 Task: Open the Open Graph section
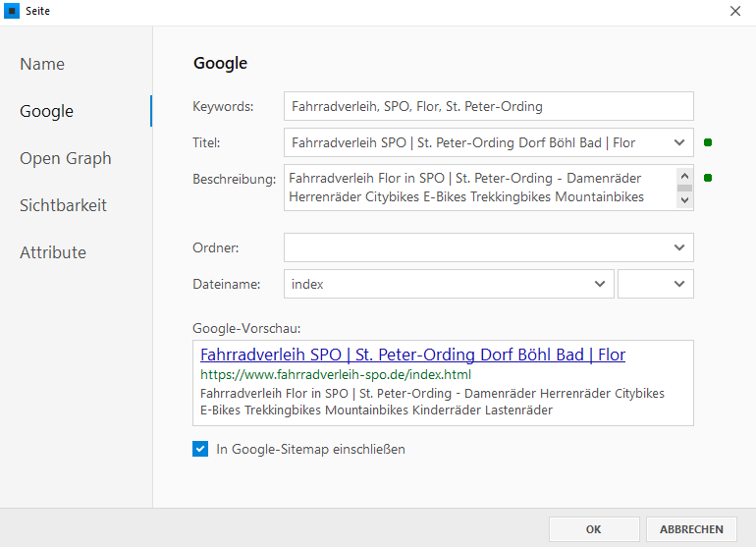65,158
